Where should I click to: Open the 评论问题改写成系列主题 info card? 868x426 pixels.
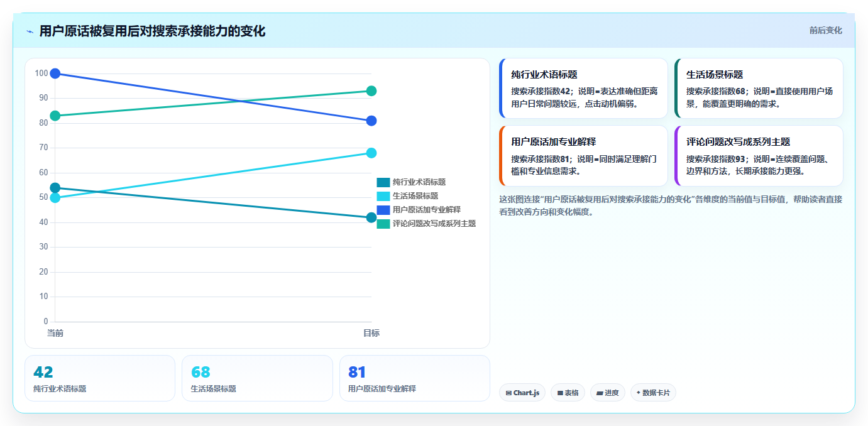coord(759,156)
